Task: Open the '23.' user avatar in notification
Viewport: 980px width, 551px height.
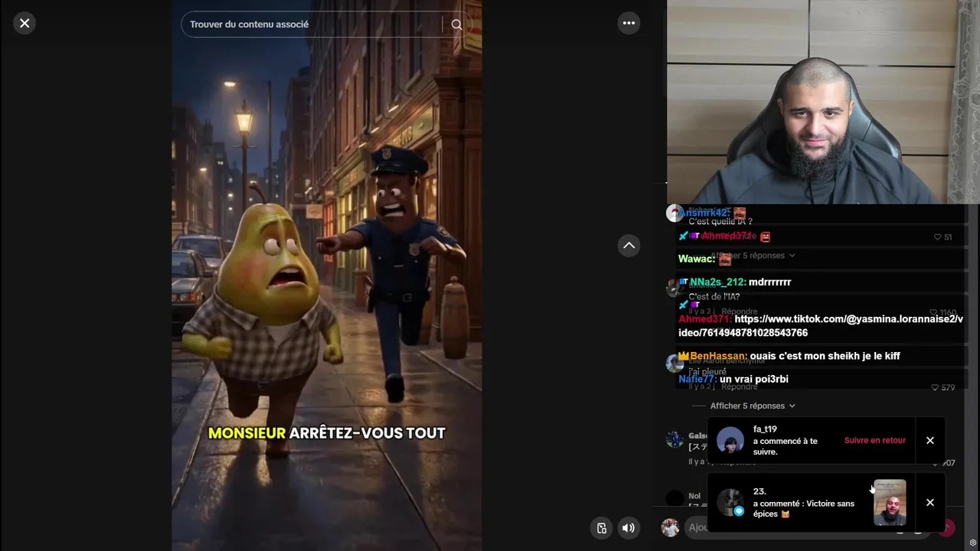Action: pyautogui.click(x=730, y=503)
